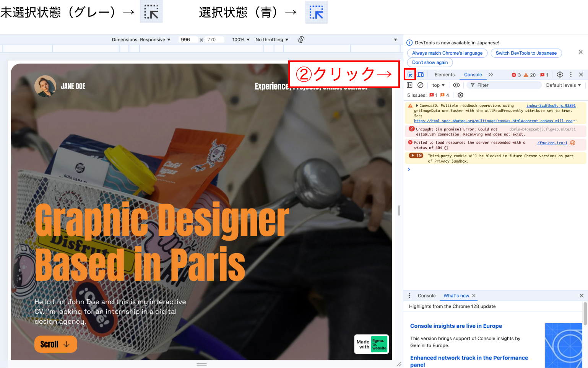Open DevTools settings gear
Screen dimensions: 588x368
[x=560, y=75]
